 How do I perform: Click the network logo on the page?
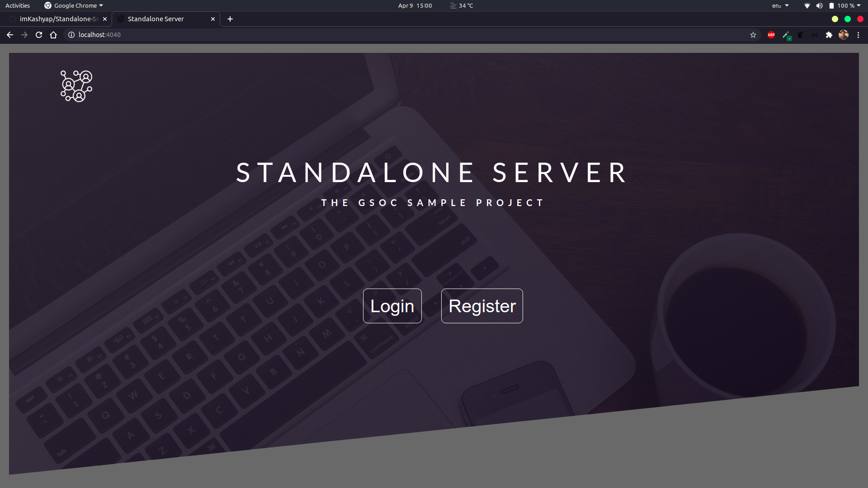tap(76, 86)
